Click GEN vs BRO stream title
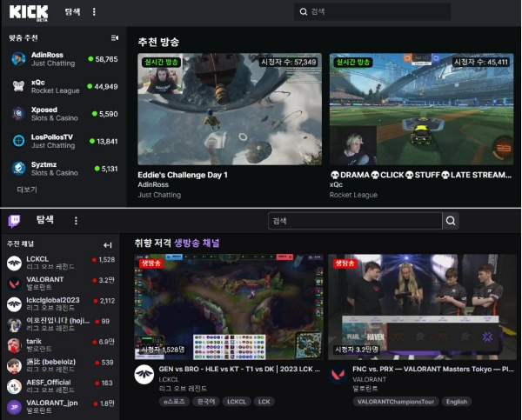Image resolution: width=522 pixels, height=420 pixels. [239, 369]
